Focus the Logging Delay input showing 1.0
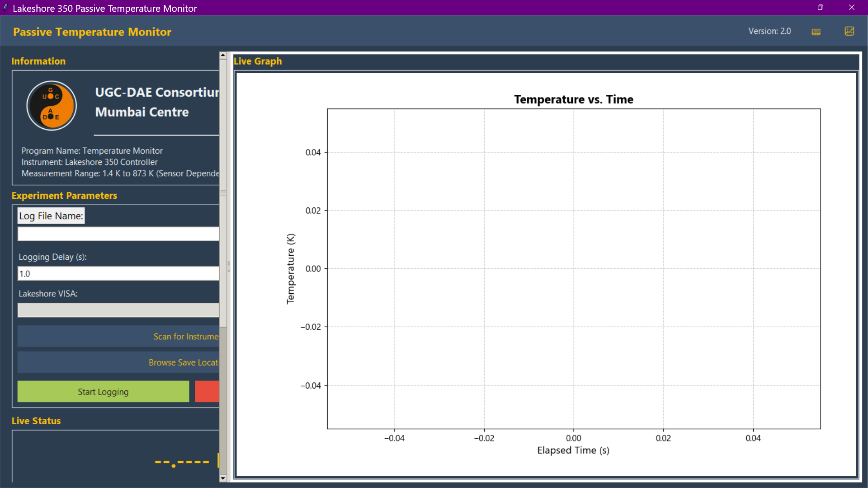The width and height of the screenshot is (868, 488). click(118, 273)
